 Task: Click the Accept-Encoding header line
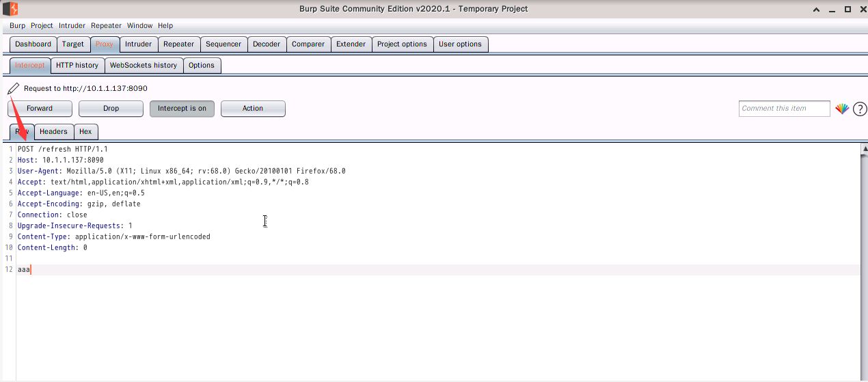pos(79,204)
